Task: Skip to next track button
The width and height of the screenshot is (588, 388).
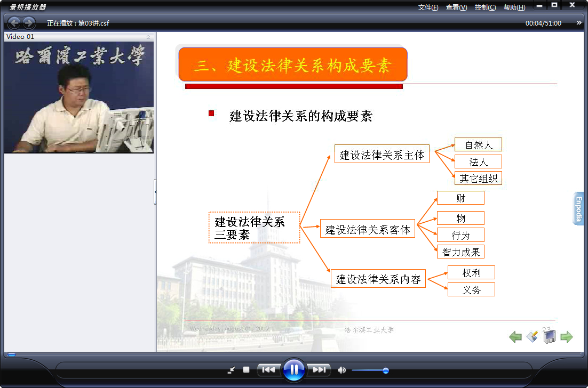Action: coord(319,370)
